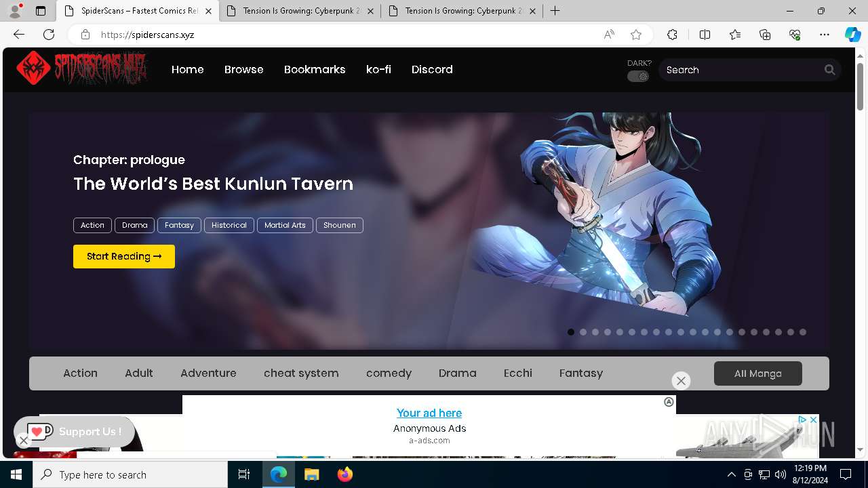Screen dimensions: 868x488
Task: Open the Home menu
Action: (188, 69)
